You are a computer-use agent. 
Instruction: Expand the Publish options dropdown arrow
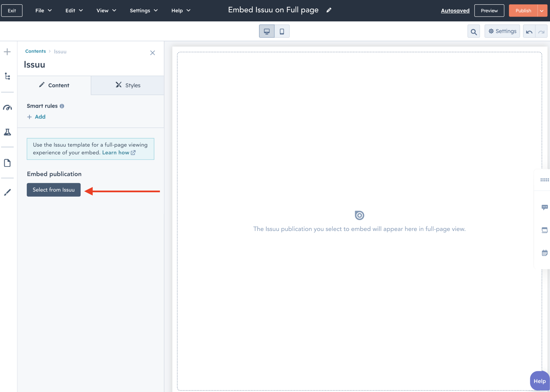point(542,11)
